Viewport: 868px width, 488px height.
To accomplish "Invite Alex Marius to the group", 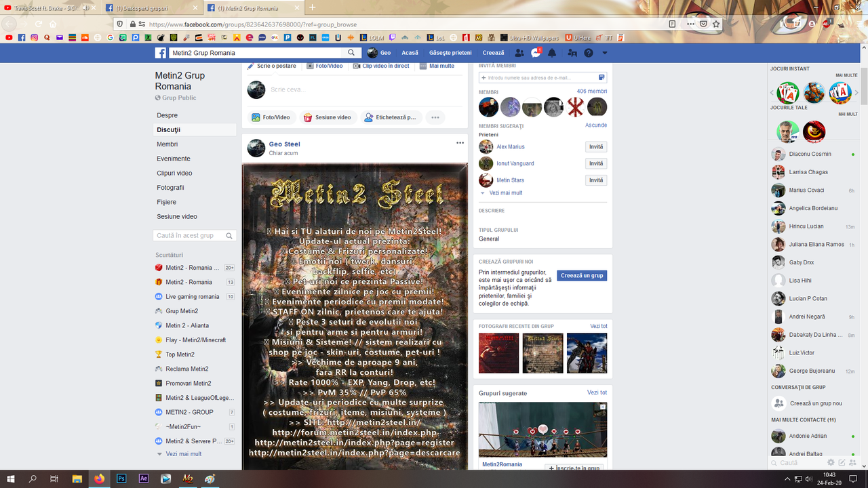I will 596,147.
